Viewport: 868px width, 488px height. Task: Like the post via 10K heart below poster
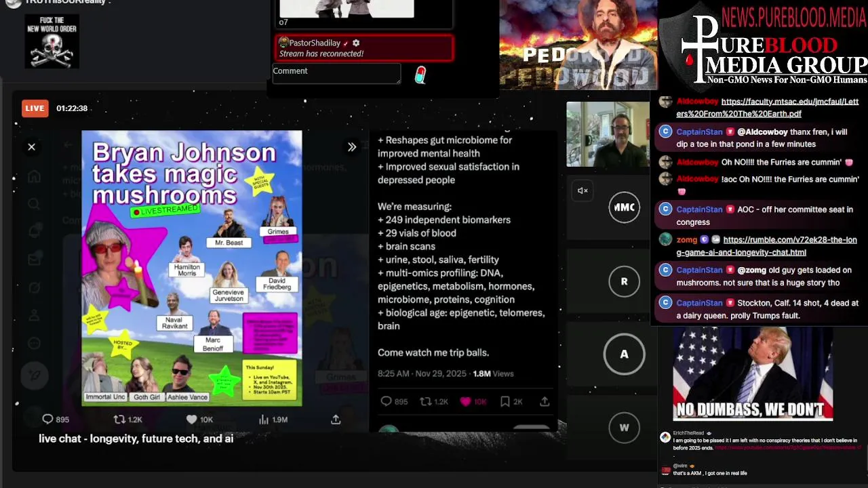199,420
